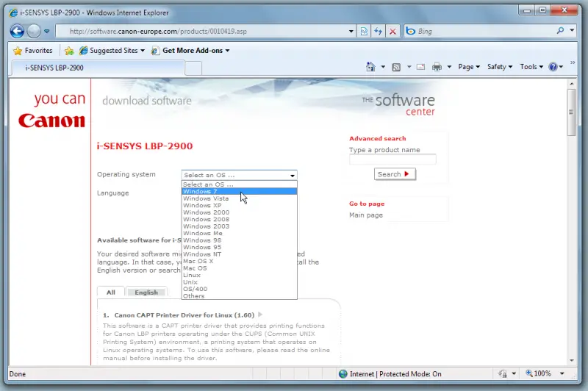The width and height of the screenshot is (588, 391).
Task: Click the Refresh page icon
Action: click(378, 32)
